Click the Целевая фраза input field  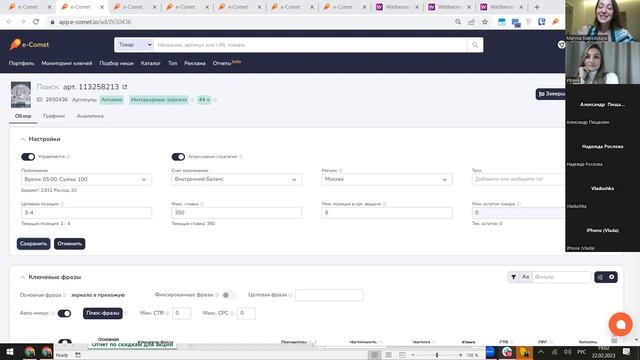329,295
